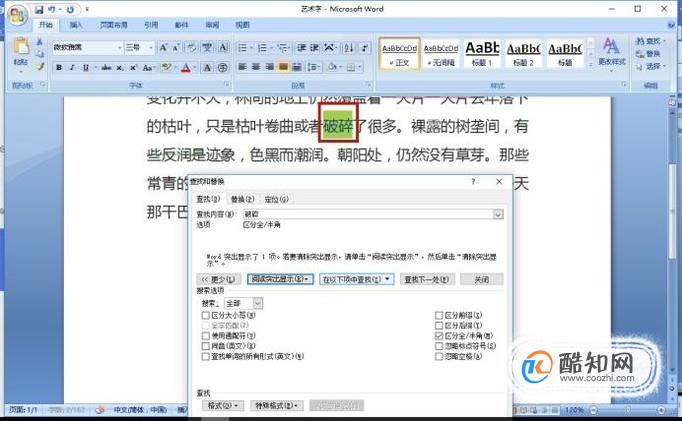Apply superscript formatting
The image size is (682, 421).
click(133, 67)
